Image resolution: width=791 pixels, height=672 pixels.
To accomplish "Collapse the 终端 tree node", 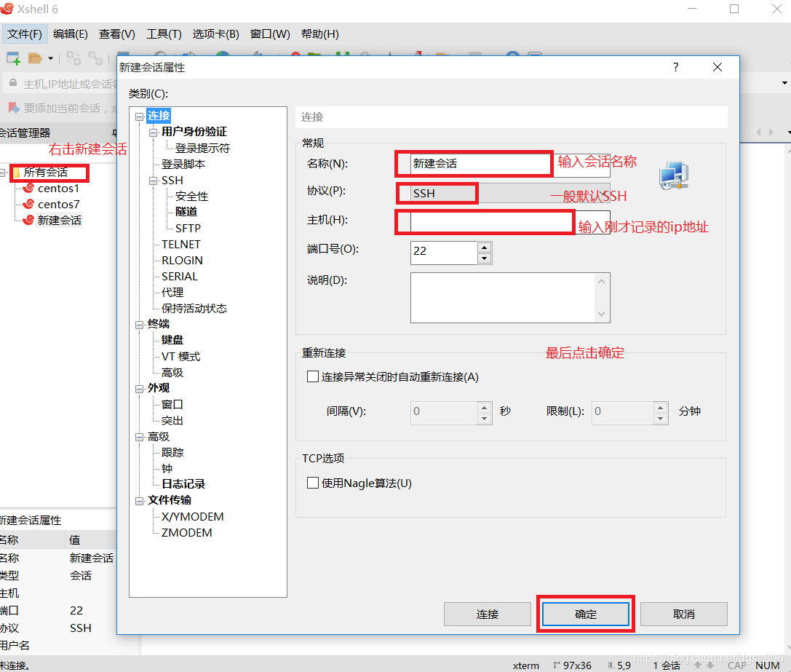I will 139,325.
